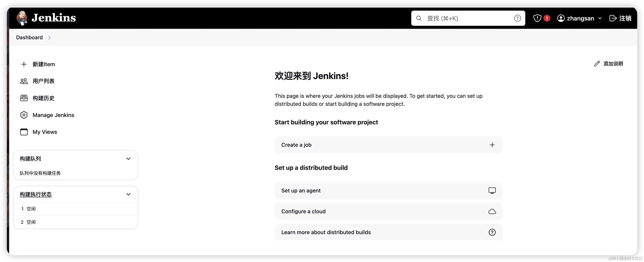Click the Create a job button
This screenshot has height=262, width=644.
pos(388,145)
